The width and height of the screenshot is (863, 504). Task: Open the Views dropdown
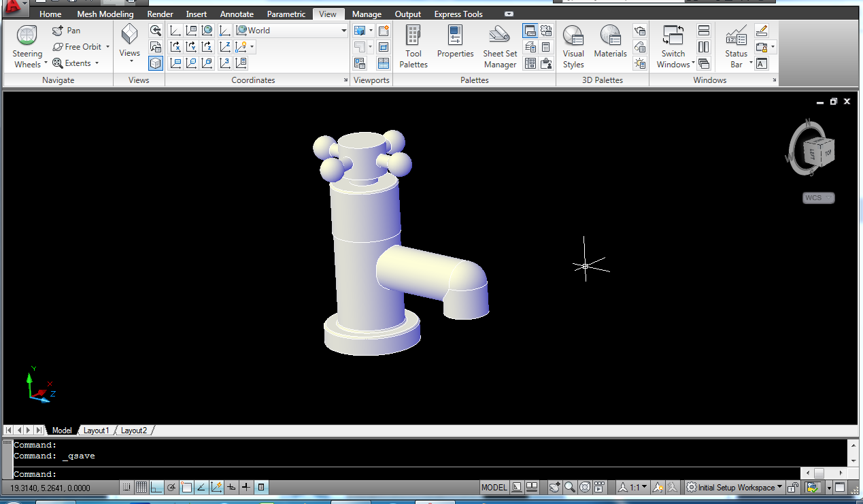(129, 51)
